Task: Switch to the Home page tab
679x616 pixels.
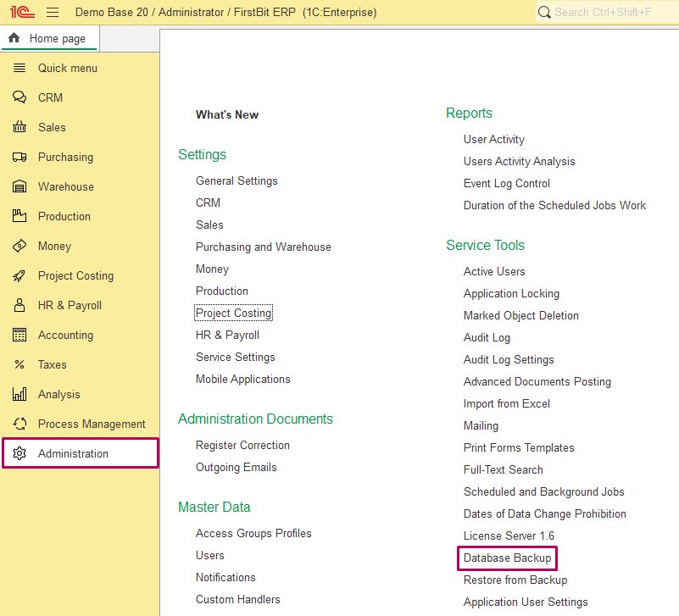Action: [x=50, y=38]
